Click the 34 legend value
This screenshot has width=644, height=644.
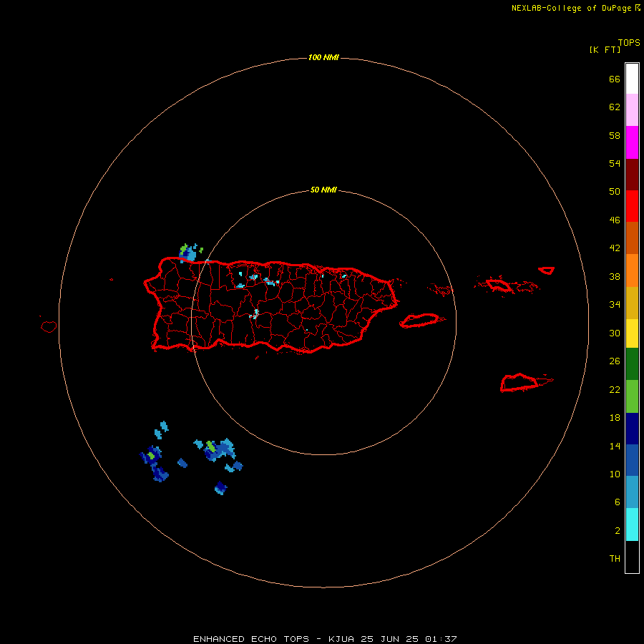point(615,304)
